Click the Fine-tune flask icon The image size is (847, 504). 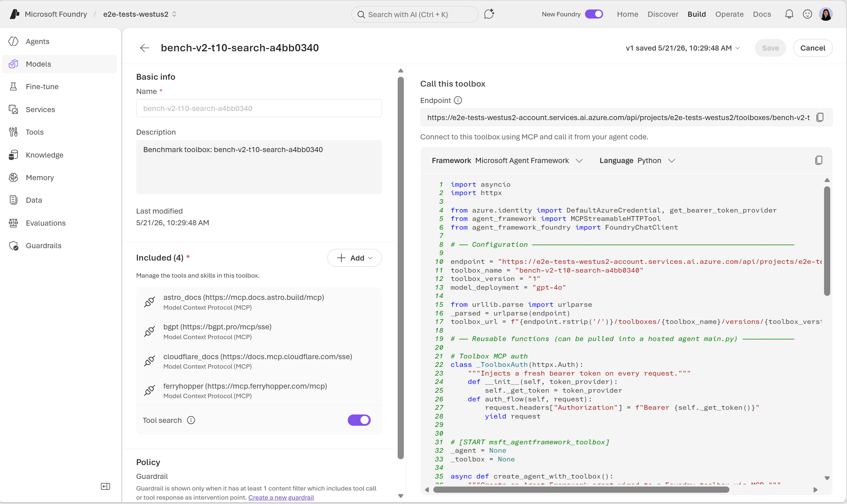[13, 87]
